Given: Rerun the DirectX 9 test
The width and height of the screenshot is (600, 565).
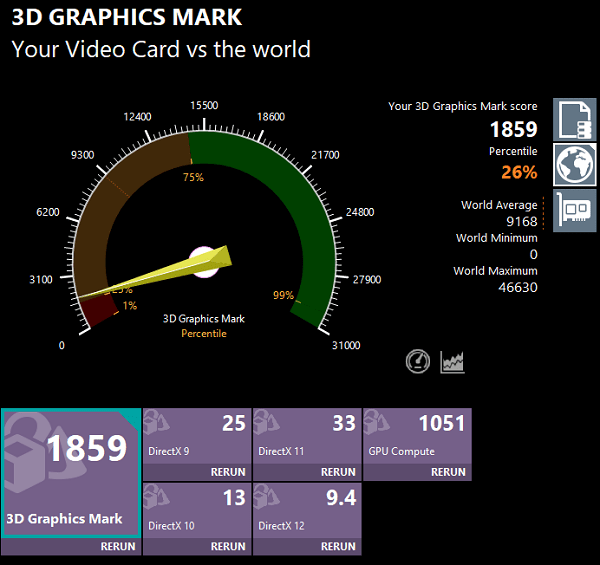Looking at the screenshot, I should [228, 472].
